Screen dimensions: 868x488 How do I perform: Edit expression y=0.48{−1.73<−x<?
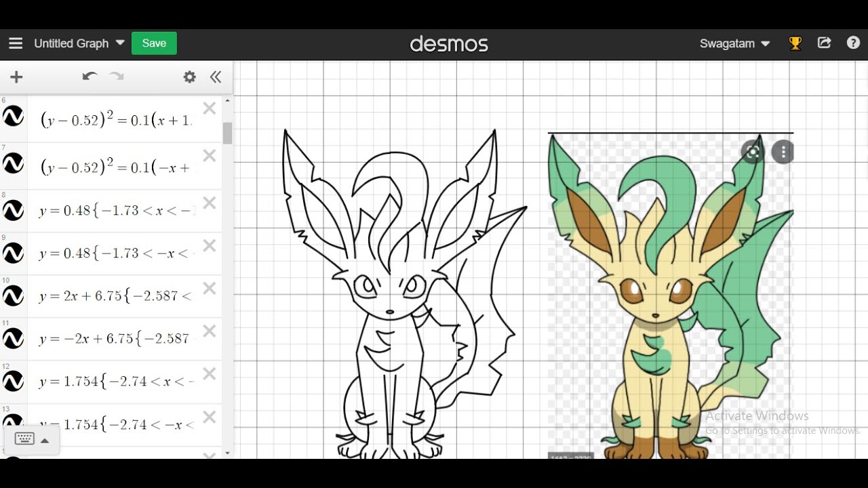pos(117,253)
